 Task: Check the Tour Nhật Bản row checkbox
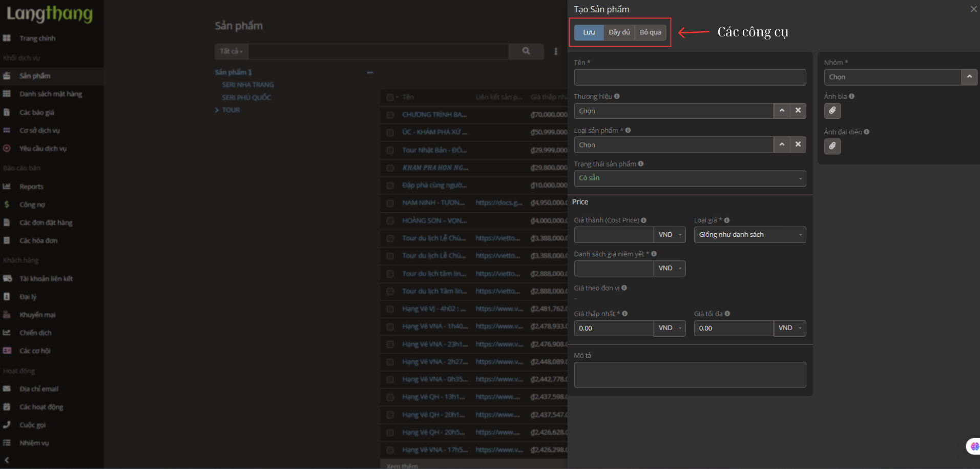tap(390, 150)
